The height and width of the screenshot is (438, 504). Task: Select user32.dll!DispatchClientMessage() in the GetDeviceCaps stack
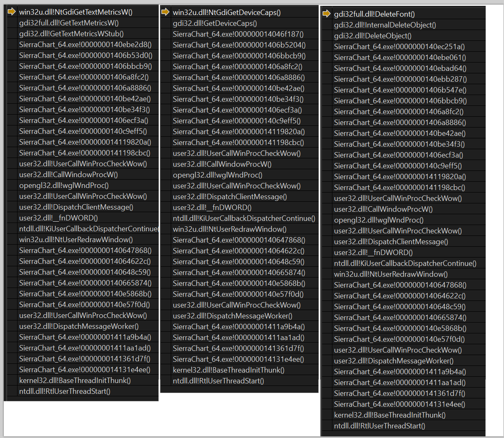click(230, 197)
